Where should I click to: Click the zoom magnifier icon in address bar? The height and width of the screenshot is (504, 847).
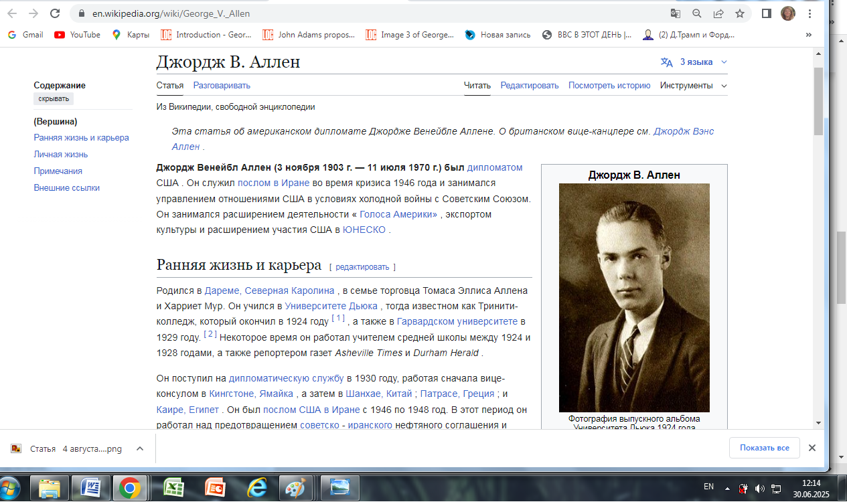coord(697,13)
